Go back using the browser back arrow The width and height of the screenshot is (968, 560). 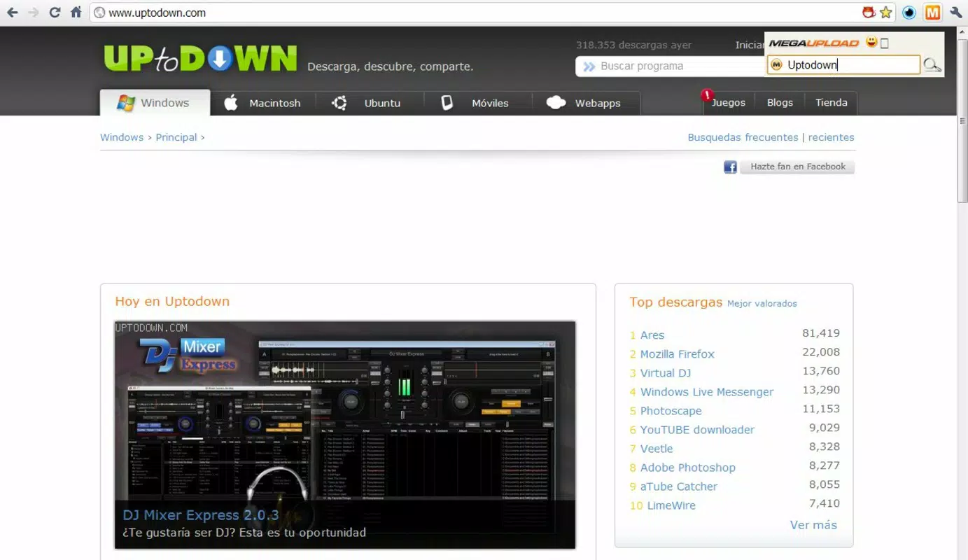pos(13,13)
